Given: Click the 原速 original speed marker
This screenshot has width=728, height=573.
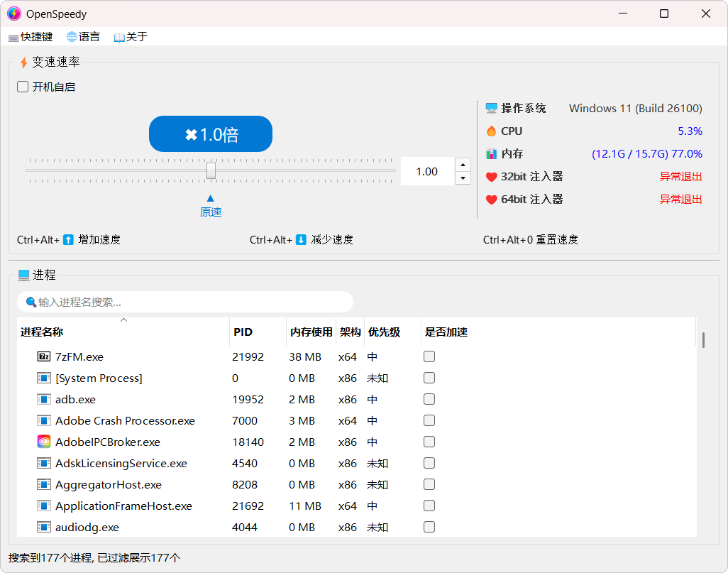Looking at the screenshot, I should pyautogui.click(x=210, y=207).
